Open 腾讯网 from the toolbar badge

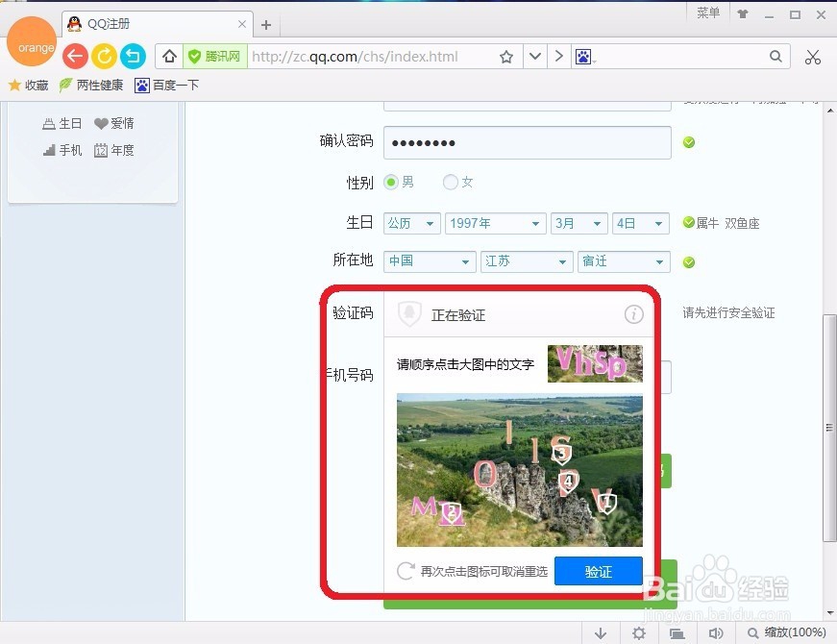[x=213, y=57]
